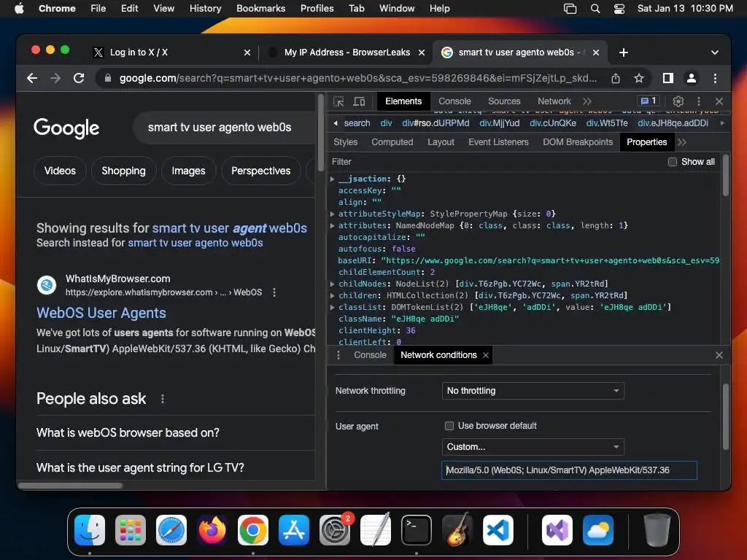Click the Google search query box
The height and width of the screenshot is (560, 747).
pyautogui.click(x=224, y=128)
